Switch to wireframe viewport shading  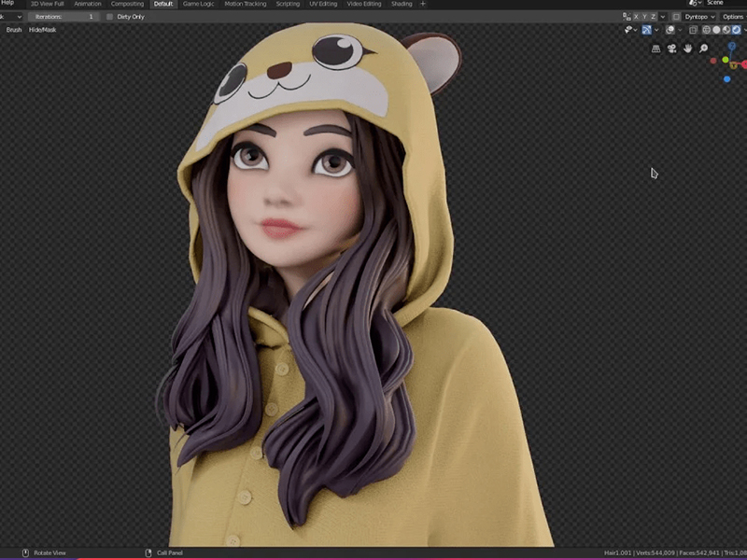(705, 30)
